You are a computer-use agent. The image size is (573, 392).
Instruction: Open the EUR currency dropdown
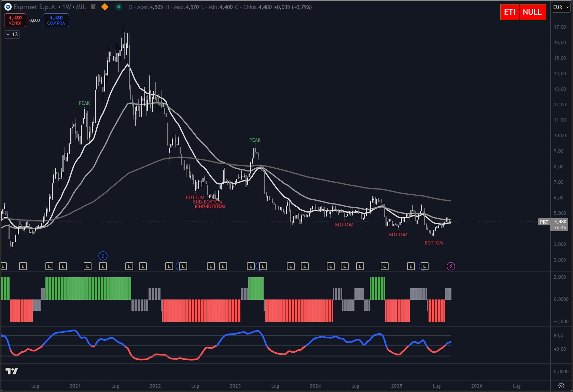click(561, 7)
